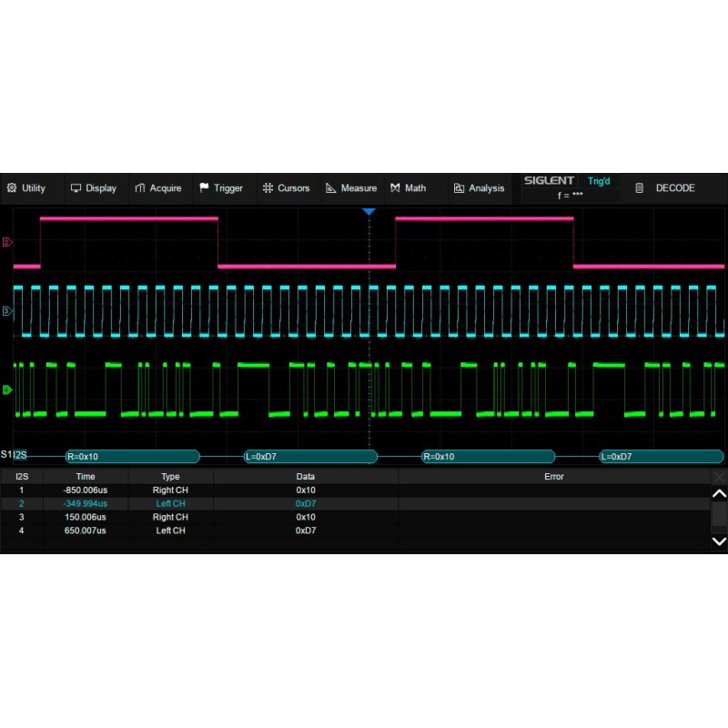Open the Utility menu
Image resolution: width=728 pixels, height=728 pixels.
(x=25, y=188)
